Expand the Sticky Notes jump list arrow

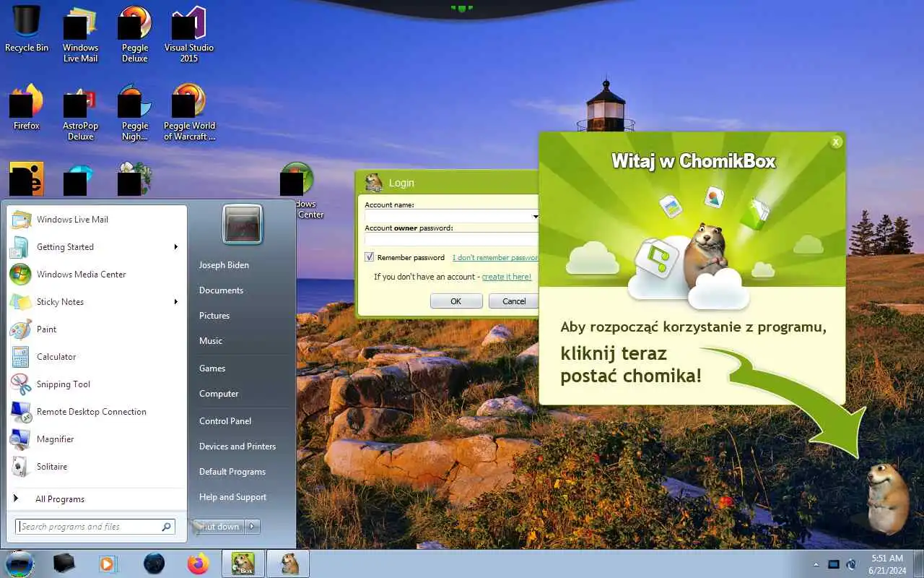pos(175,302)
